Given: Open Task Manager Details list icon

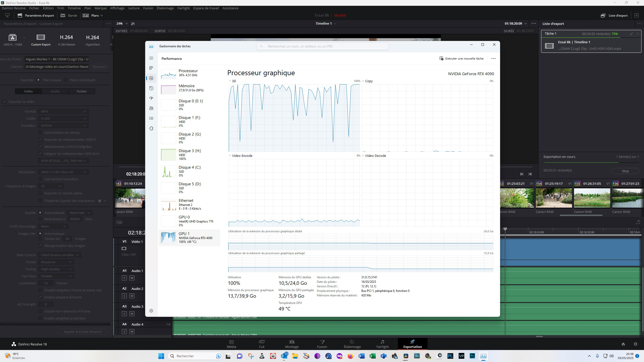Looking at the screenshot, I should pyautogui.click(x=151, y=118).
